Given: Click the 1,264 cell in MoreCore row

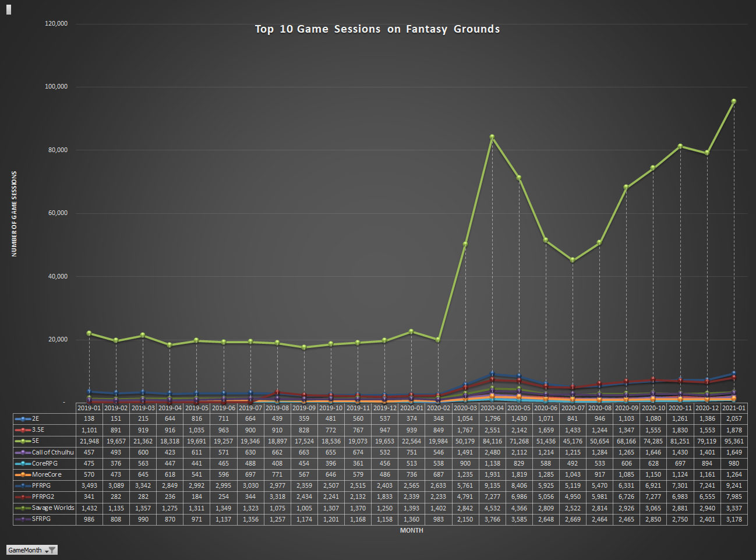Looking at the screenshot, I should [734, 474].
